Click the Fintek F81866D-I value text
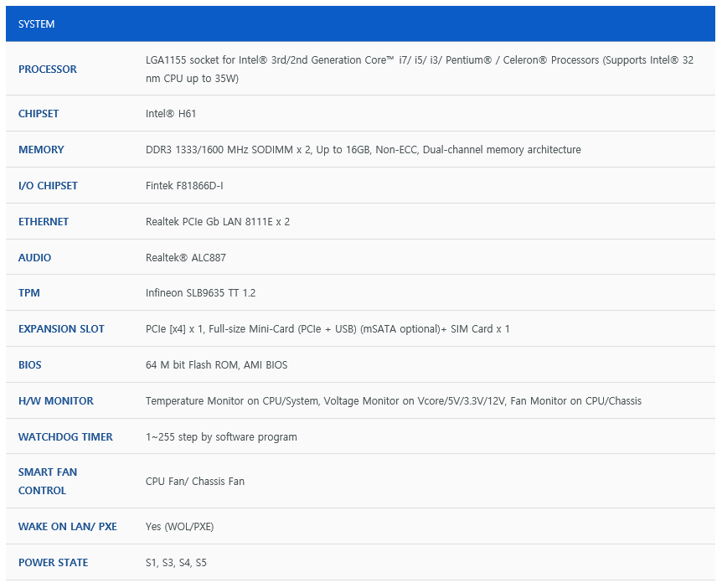 click(184, 186)
